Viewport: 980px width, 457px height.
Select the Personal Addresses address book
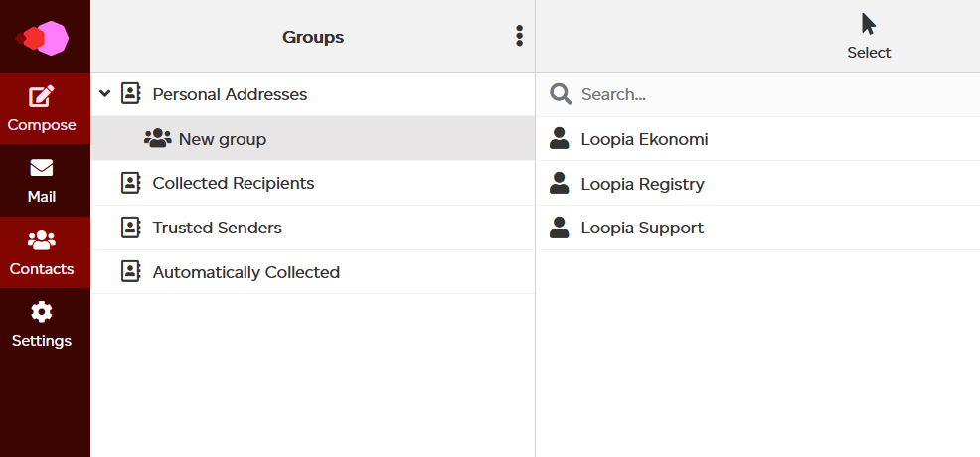(312, 94)
